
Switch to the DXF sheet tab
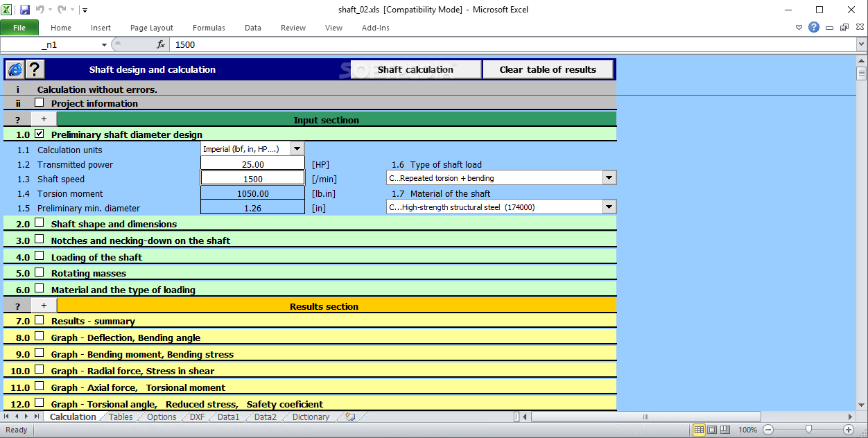pos(197,417)
